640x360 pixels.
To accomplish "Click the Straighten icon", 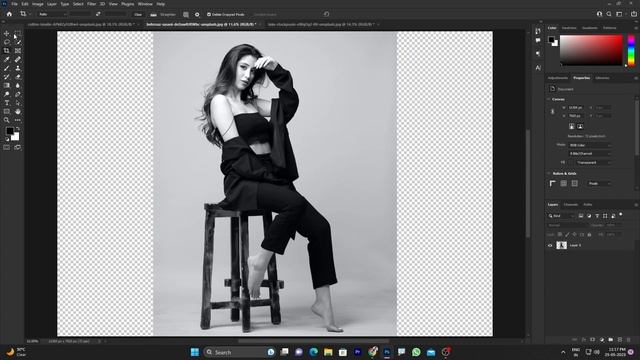I will (x=153, y=14).
